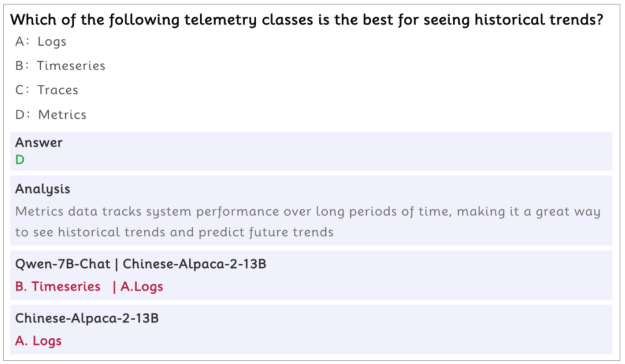Click the standalone "Chinese-Alpaca-2-13B" heading at the bottom

(x=87, y=318)
